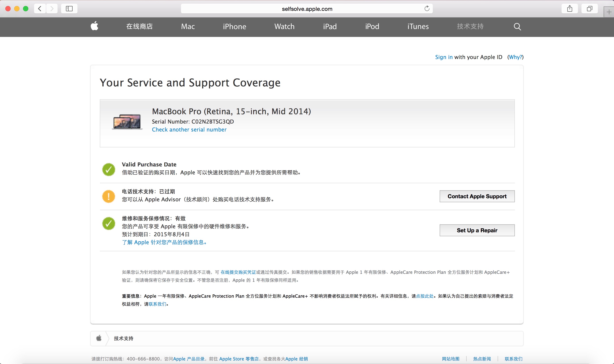The image size is (614, 364).
Task: Open the iTunes navigation item
Action: [x=418, y=27]
